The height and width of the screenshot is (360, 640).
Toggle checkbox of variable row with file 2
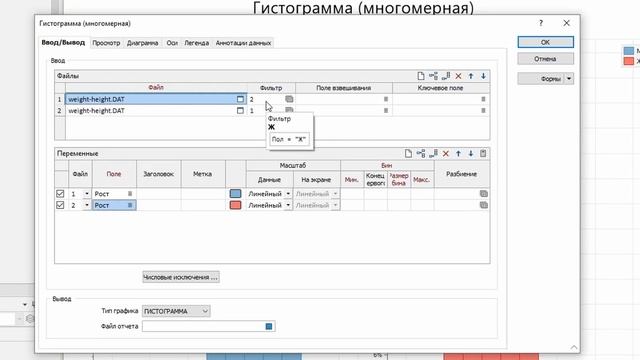(x=60, y=205)
